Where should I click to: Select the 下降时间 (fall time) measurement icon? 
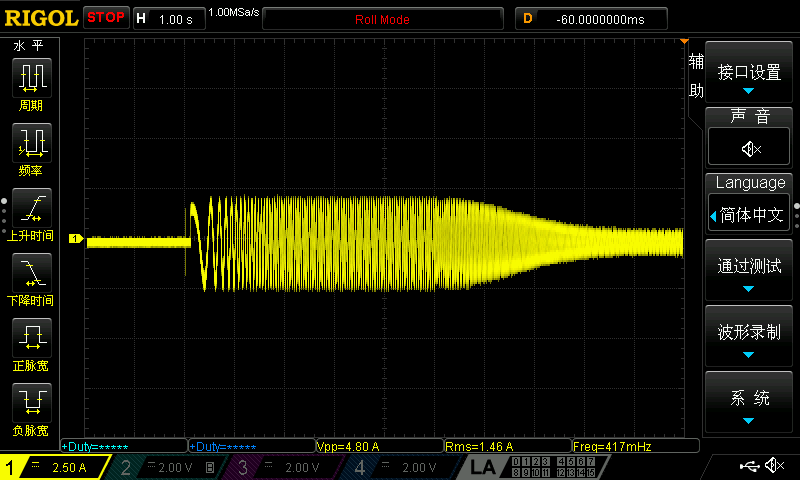point(32,273)
